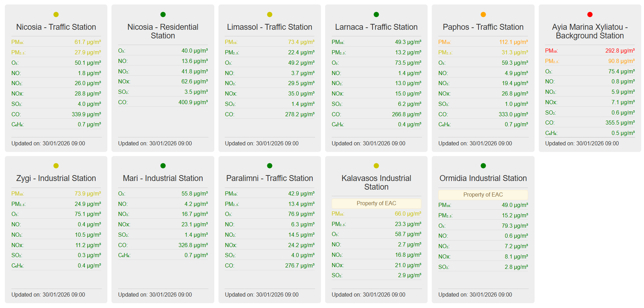Click the yellow status dot above Kalavasos Industrial Station
Viewport: 644px width, 308px height.
376,166
